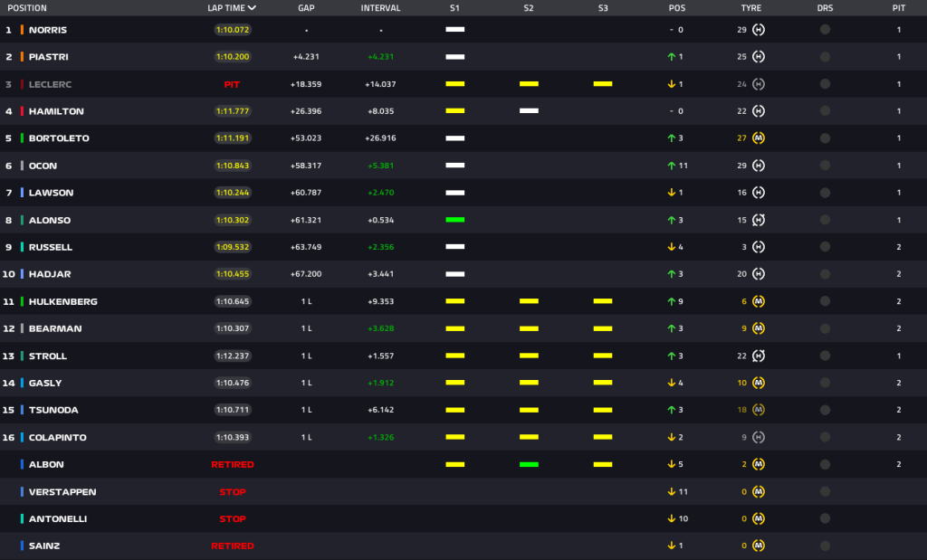Click the greyed tyre icon in Leclerc's row

pos(759,84)
